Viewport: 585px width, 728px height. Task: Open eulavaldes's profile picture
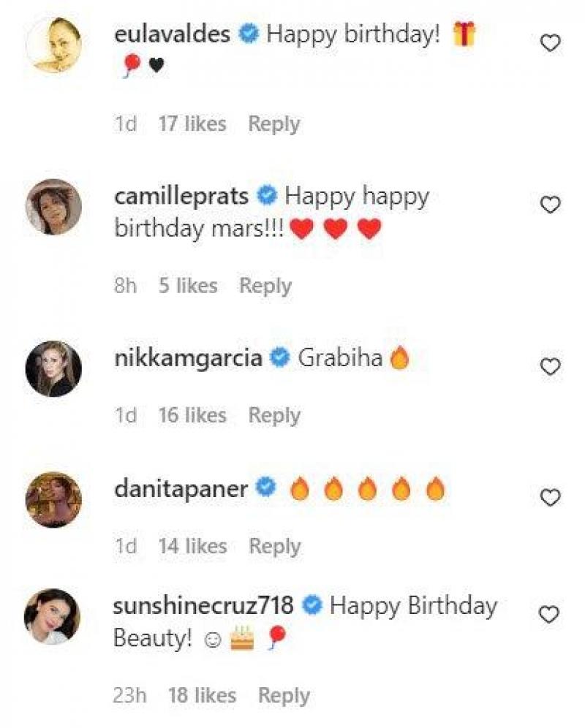[53, 45]
